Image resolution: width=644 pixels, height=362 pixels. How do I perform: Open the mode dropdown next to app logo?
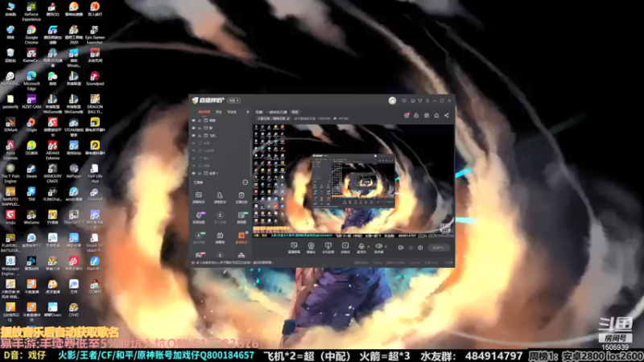click(233, 100)
